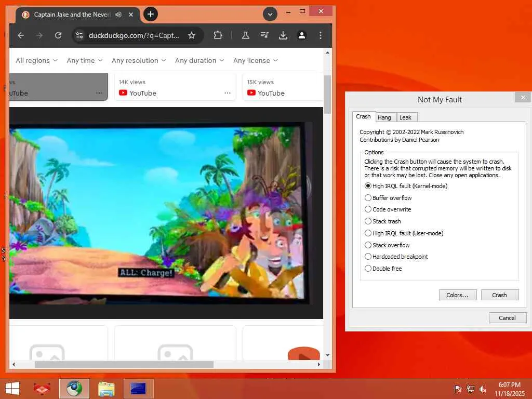Open the Chrome Labs flask icon
Image resolution: width=532 pixels, height=399 pixels.
pyautogui.click(x=246, y=35)
